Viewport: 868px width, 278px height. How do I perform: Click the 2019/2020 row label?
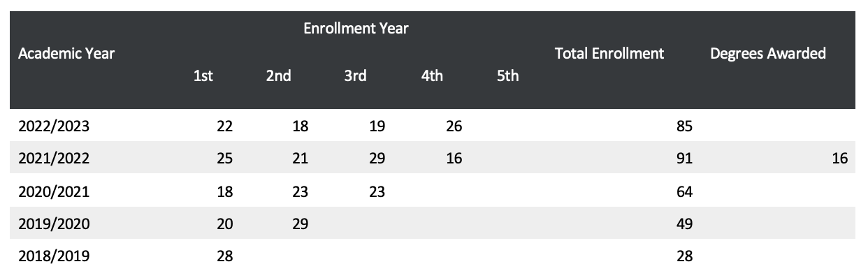[54, 224]
